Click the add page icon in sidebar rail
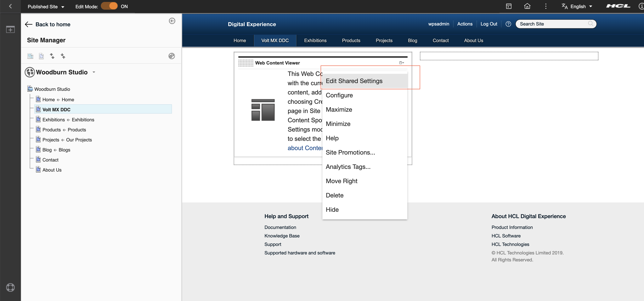The image size is (644, 301). point(10,29)
